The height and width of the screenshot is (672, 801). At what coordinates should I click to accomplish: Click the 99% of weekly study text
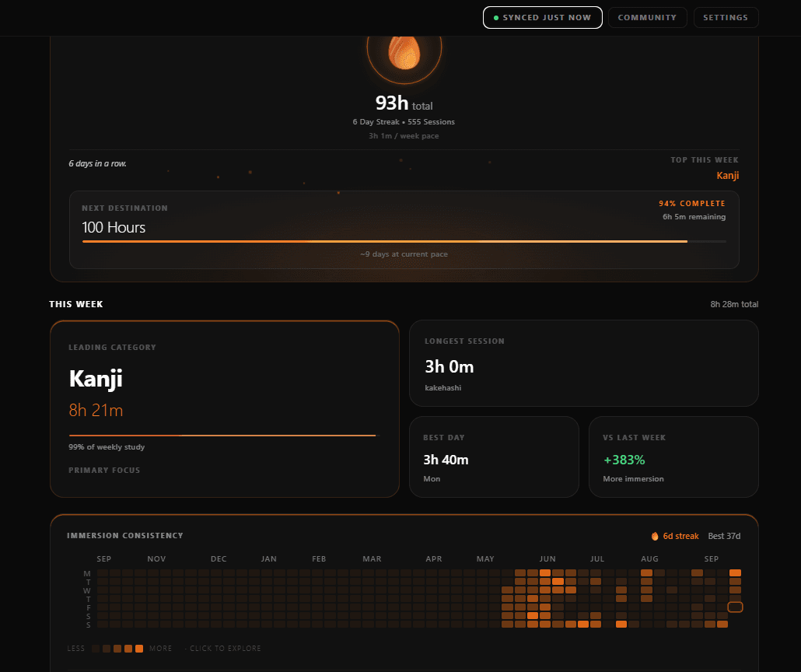point(107,446)
